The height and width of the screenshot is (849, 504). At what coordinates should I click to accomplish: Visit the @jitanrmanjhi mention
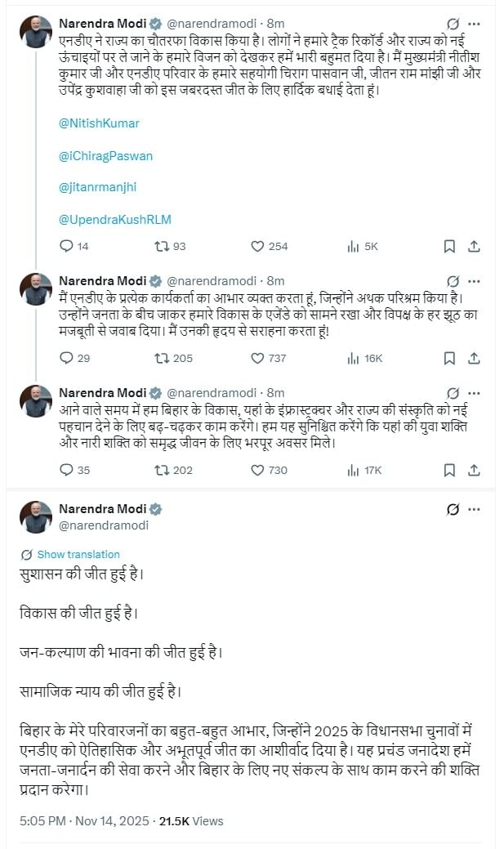click(97, 187)
